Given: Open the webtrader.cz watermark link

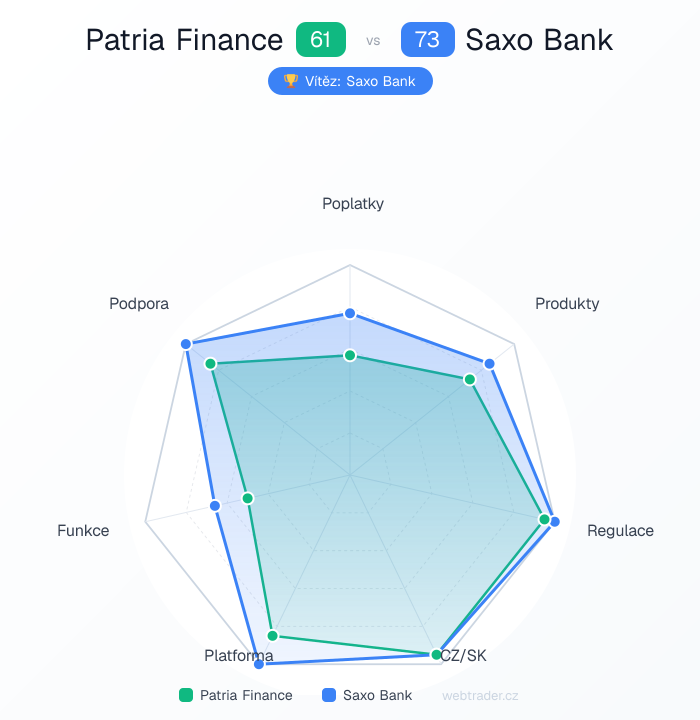Looking at the screenshot, I should pos(480,695).
